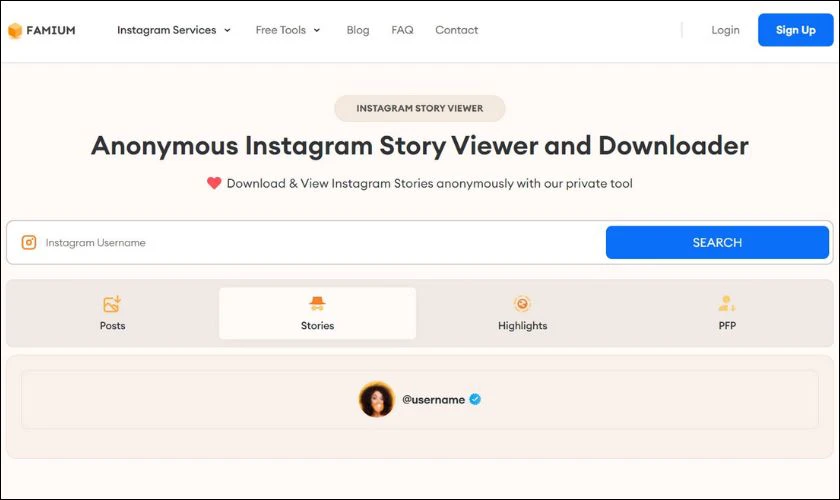Open the Instagram Services menu
The height and width of the screenshot is (500, 840).
tap(167, 30)
